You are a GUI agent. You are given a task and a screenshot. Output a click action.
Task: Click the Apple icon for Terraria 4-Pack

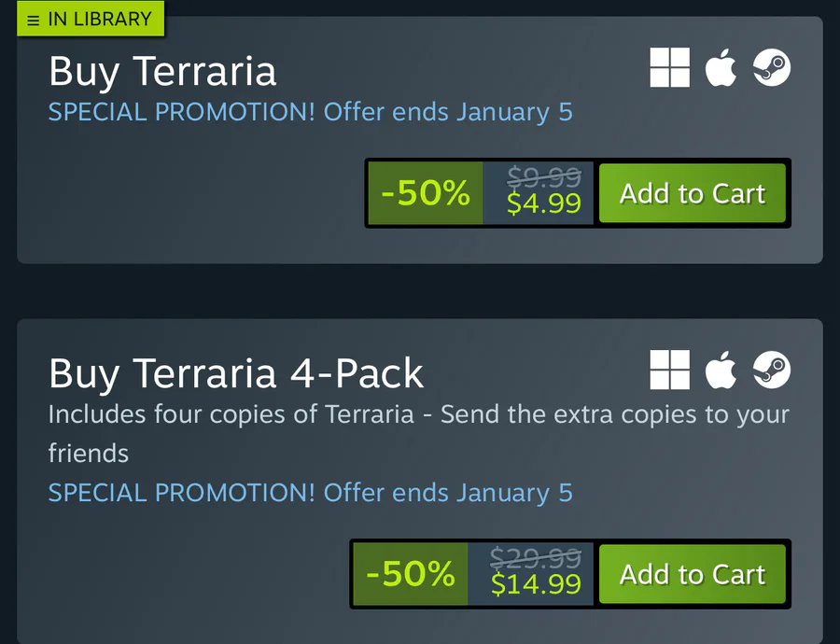(721, 371)
